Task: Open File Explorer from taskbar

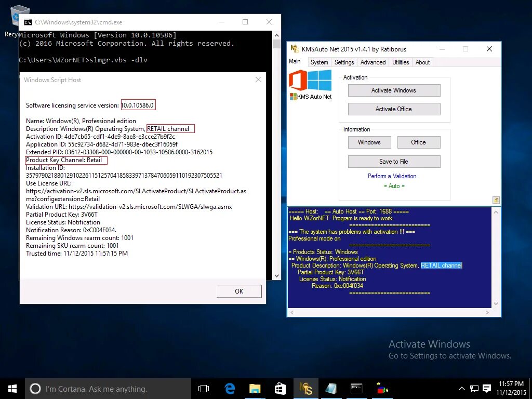Action: [x=255, y=389]
